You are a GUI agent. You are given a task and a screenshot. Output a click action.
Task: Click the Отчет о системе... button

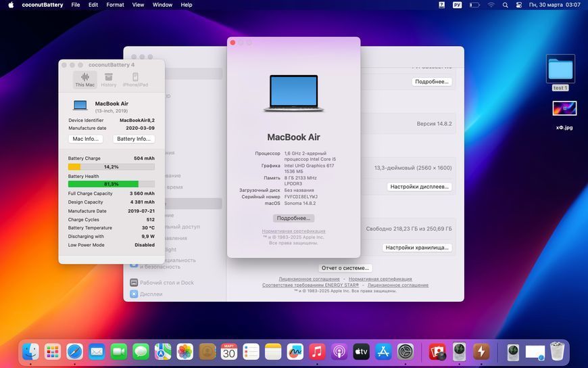coord(345,268)
